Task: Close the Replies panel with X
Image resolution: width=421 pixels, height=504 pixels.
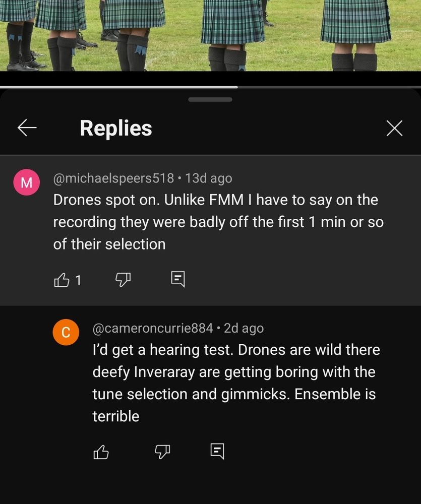Action: [x=394, y=128]
